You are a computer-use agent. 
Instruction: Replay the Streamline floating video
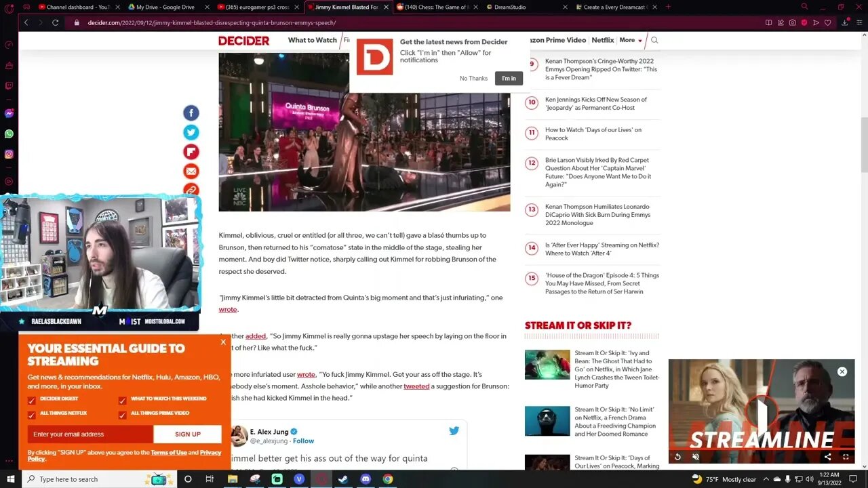pos(677,457)
